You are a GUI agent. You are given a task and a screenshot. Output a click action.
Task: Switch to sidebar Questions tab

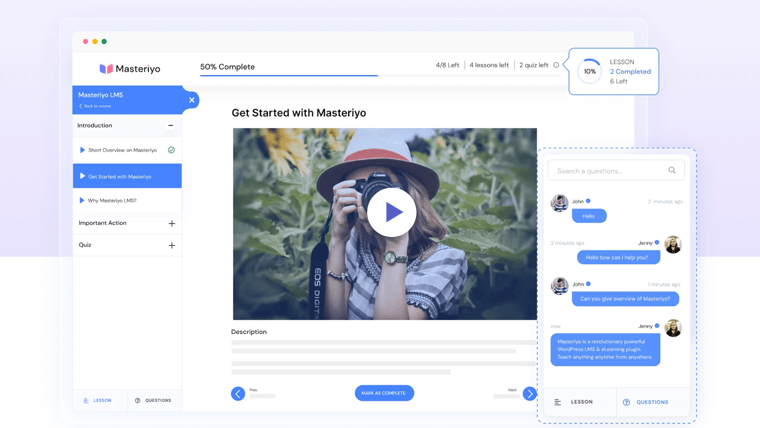click(155, 400)
